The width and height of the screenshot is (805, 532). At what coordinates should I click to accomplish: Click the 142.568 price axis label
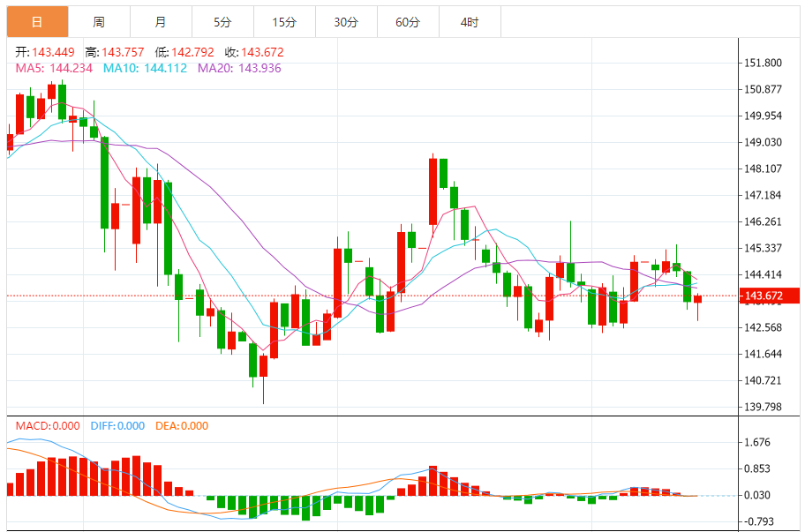(763, 327)
